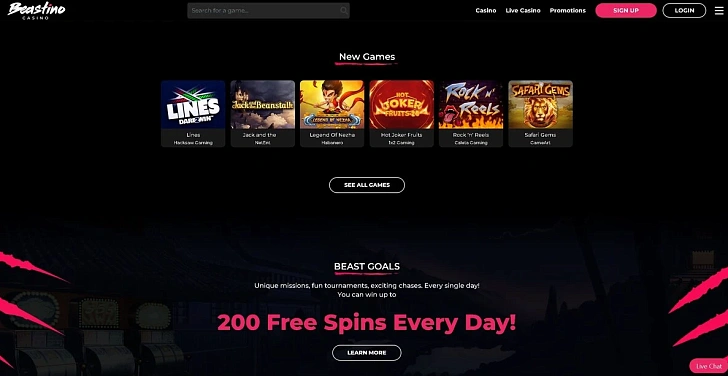Open the Live Casino section

(x=523, y=10)
